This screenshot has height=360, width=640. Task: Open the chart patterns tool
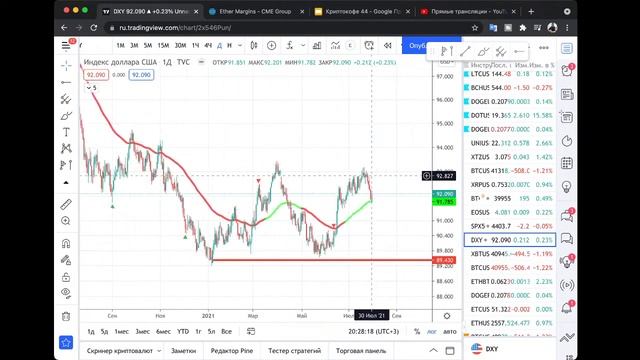click(66, 148)
